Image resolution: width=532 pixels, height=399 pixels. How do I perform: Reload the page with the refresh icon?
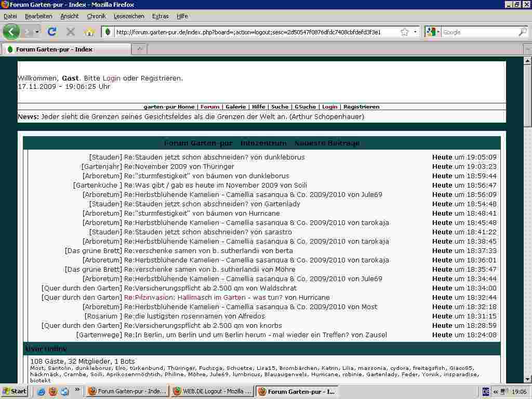tap(52, 32)
